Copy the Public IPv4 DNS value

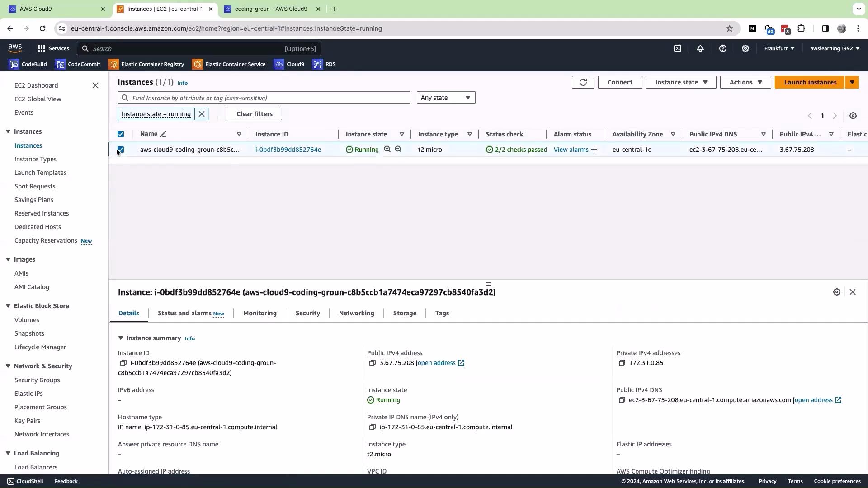coord(622,400)
